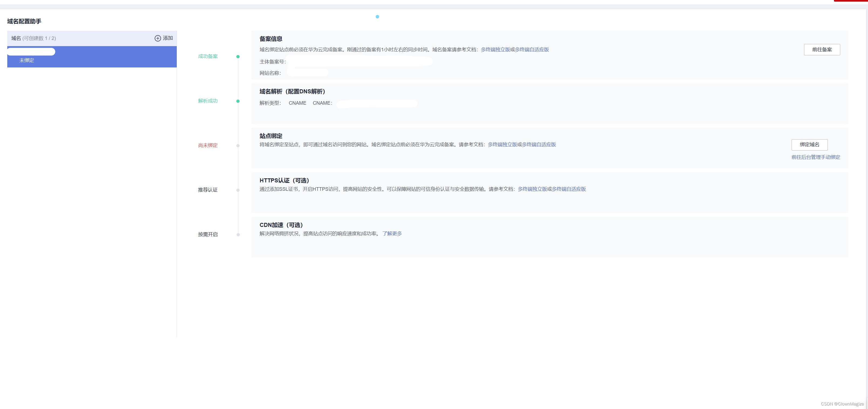868x409 pixels.
Task: Click the 网站名称 field label
Action: click(x=270, y=73)
